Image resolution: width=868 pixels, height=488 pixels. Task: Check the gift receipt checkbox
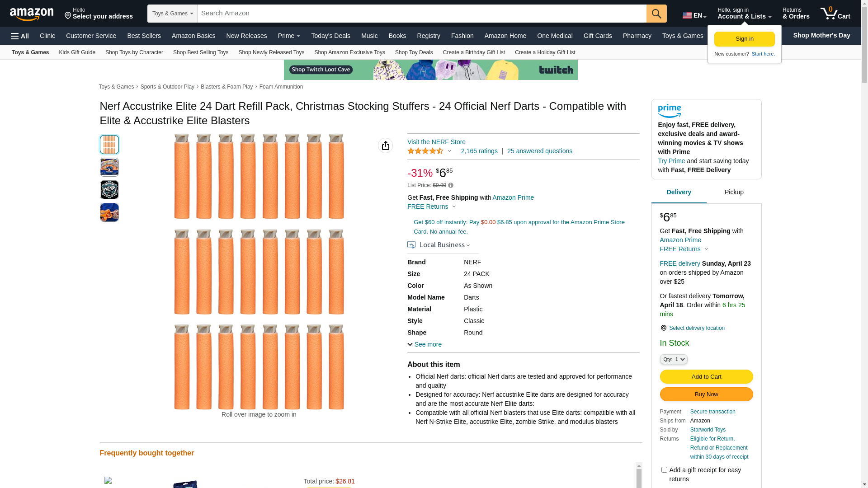(x=664, y=470)
